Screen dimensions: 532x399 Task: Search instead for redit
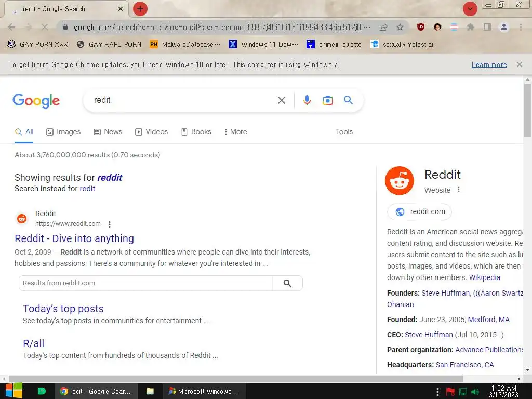click(x=87, y=189)
